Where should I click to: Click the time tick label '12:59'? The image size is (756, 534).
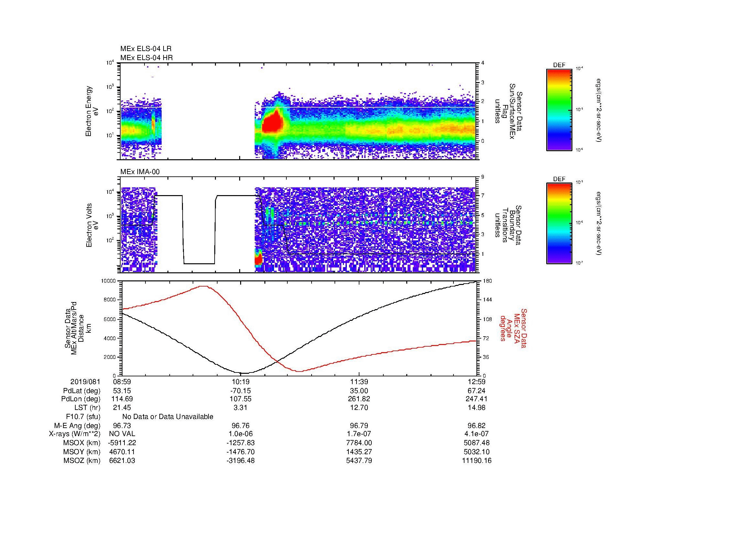coord(476,382)
